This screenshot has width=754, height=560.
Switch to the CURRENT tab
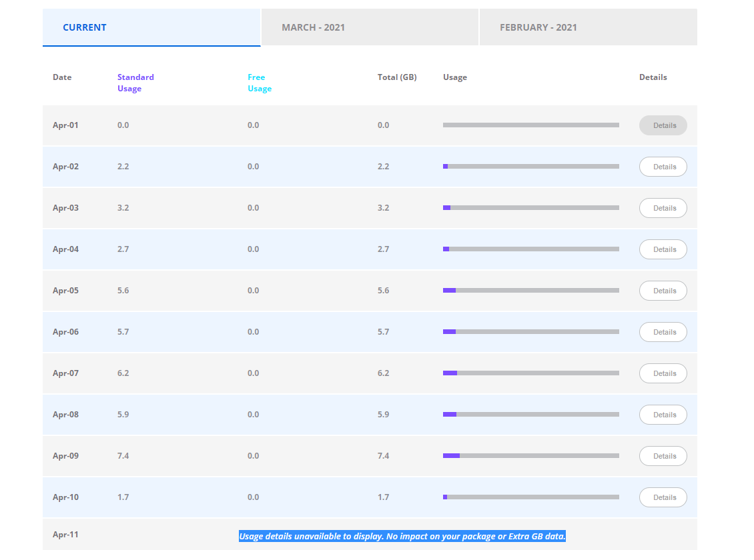151,27
